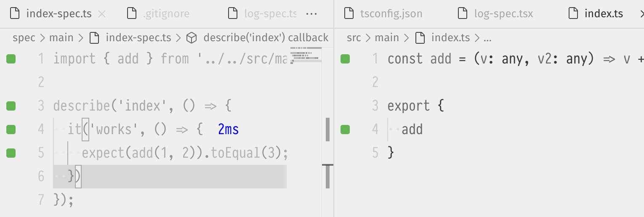Screen dimensions: 644x217
Task: Close the index-spec.ts tab
Action: pyautogui.click(x=101, y=14)
